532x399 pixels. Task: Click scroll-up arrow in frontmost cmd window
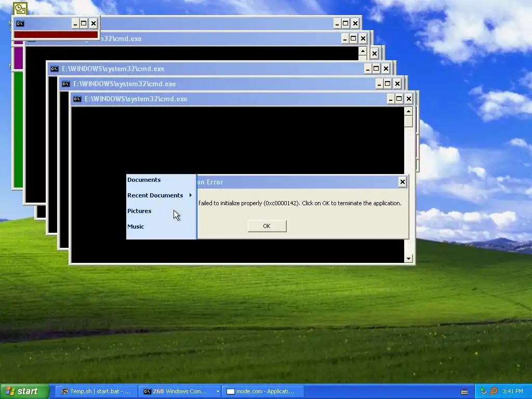(x=408, y=111)
